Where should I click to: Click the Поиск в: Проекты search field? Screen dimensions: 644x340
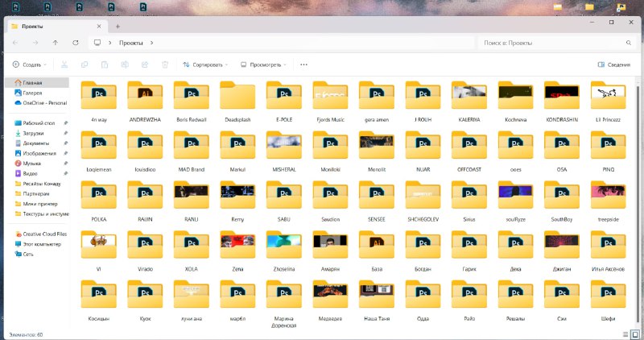[x=557, y=43]
